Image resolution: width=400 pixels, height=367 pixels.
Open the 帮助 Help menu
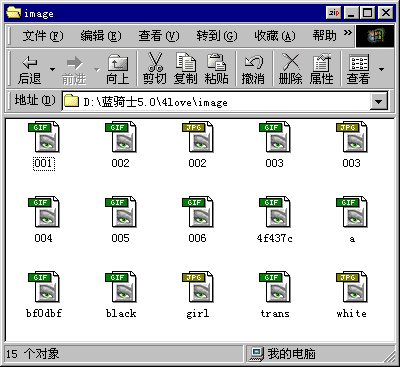pyautogui.click(x=324, y=36)
